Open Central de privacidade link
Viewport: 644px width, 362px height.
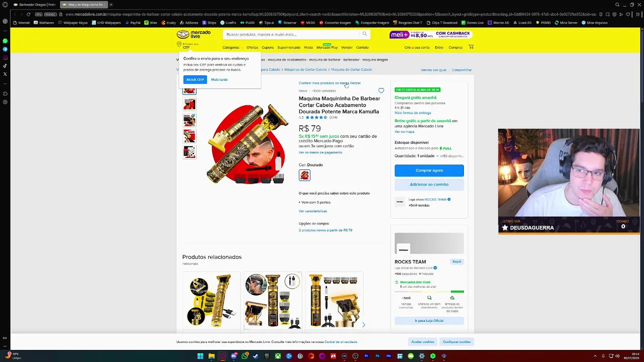click(341, 342)
